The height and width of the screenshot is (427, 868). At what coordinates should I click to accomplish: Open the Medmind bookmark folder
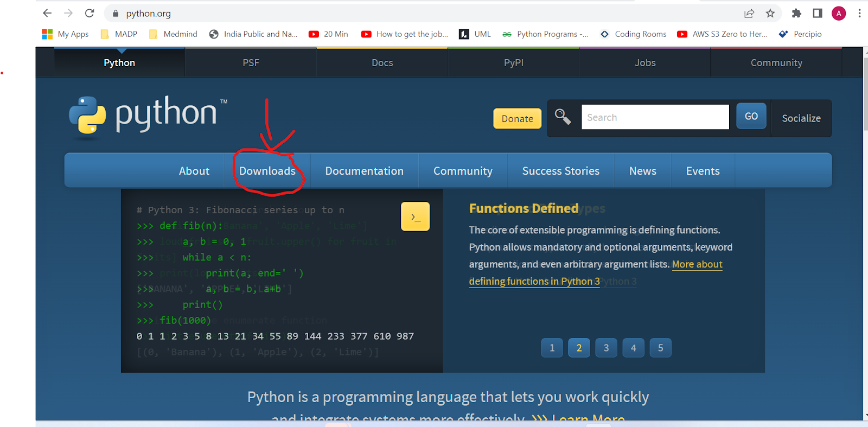[173, 34]
